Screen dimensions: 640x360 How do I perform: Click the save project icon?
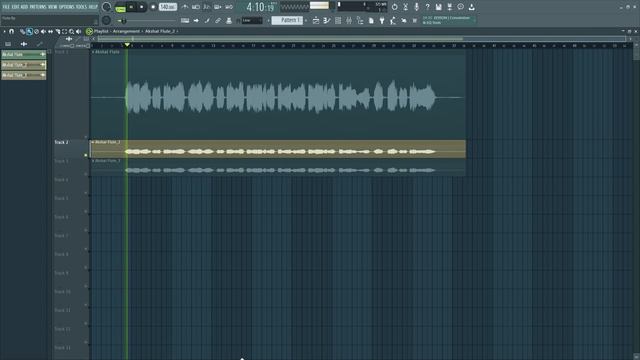pos(438,7)
